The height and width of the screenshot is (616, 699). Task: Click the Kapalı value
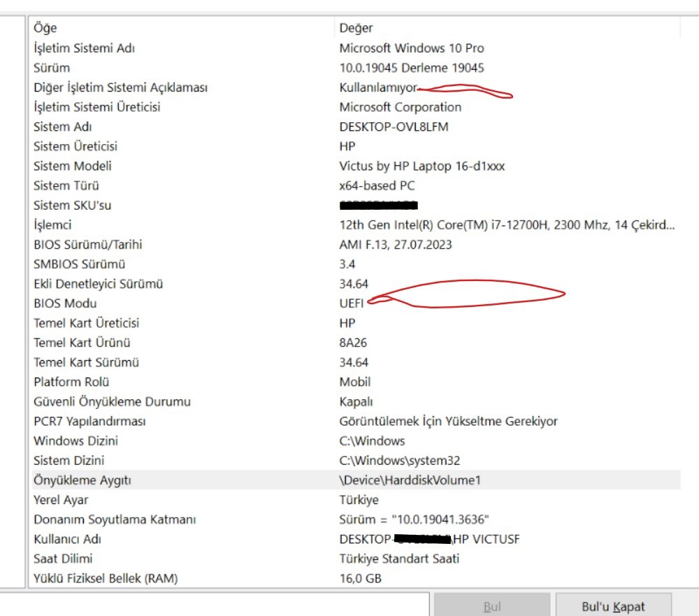(x=356, y=401)
